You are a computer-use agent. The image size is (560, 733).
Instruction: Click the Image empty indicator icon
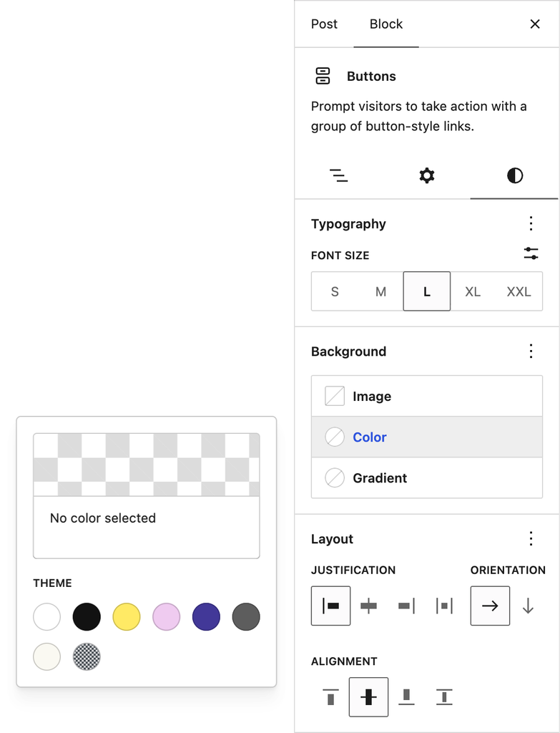[335, 396]
